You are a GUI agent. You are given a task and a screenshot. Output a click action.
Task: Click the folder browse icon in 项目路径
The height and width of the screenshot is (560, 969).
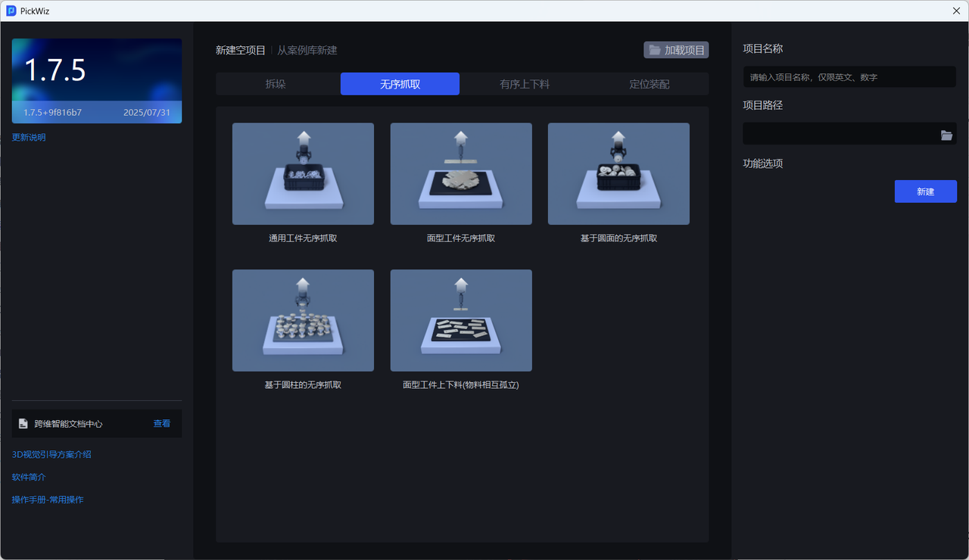(946, 135)
